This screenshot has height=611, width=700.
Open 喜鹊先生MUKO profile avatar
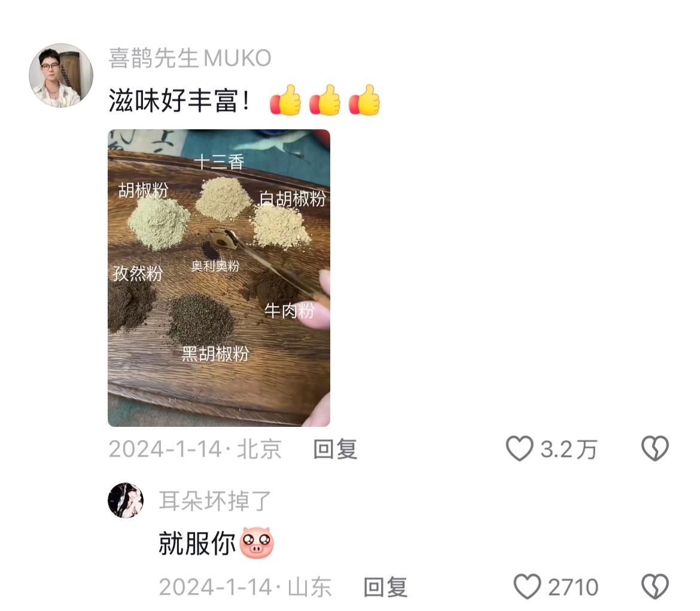(x=61, y=75)
